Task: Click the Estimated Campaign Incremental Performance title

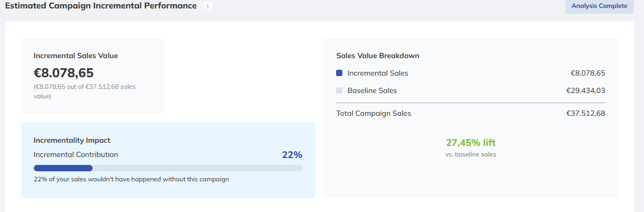Action: coord(101,6)
